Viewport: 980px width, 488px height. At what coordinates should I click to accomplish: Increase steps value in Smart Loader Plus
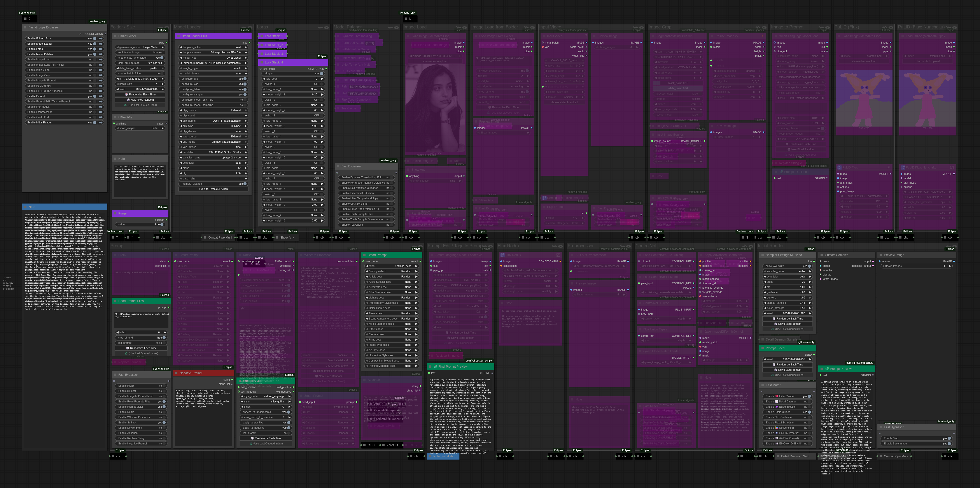(246, 168)
